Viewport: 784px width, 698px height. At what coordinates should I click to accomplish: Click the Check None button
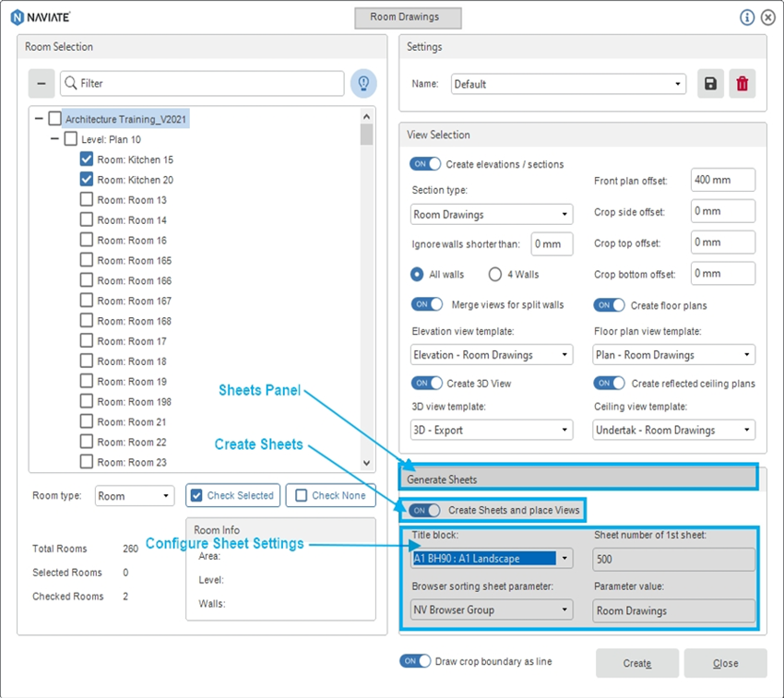pyautogui.click(x=330, y=495)
